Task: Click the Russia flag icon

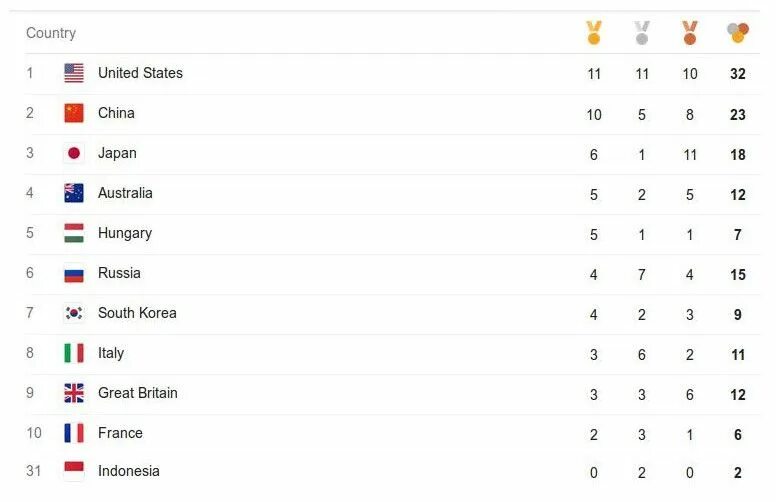Action: tap(74, 273)
